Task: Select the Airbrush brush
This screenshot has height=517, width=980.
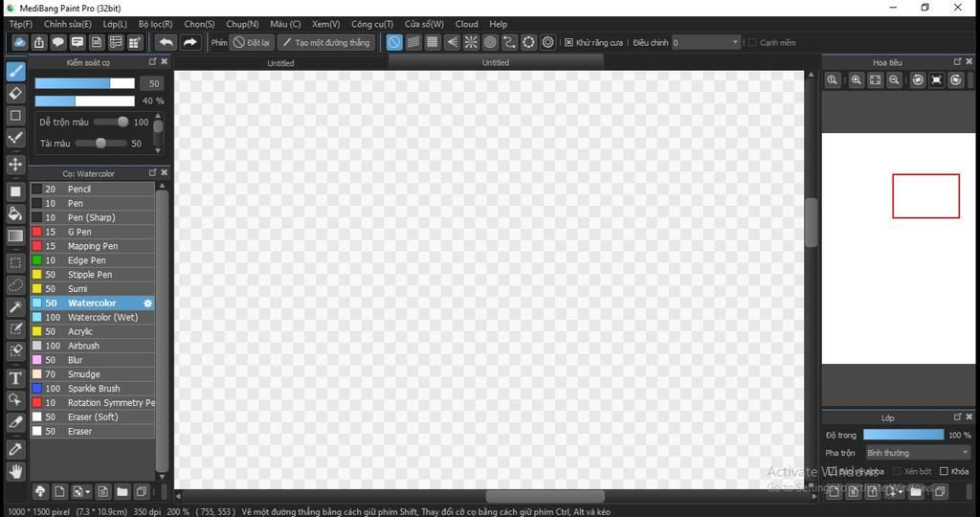Action: [x=93, y=346]
